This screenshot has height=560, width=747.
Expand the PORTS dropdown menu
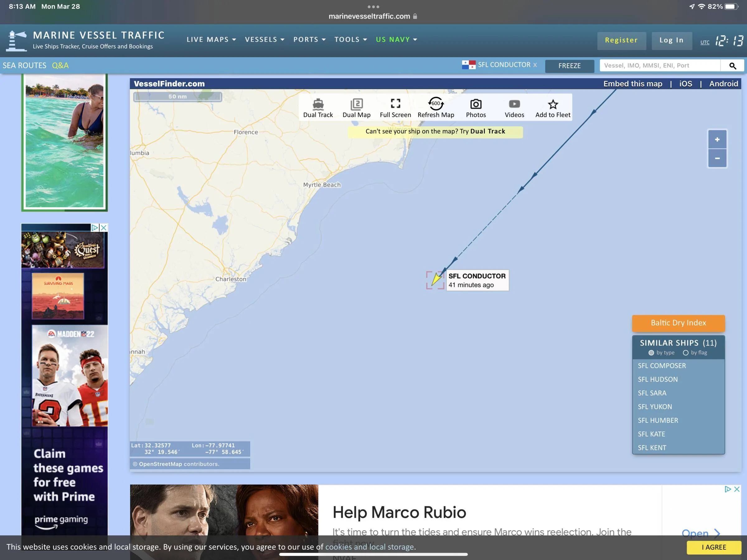click(310, 40)
